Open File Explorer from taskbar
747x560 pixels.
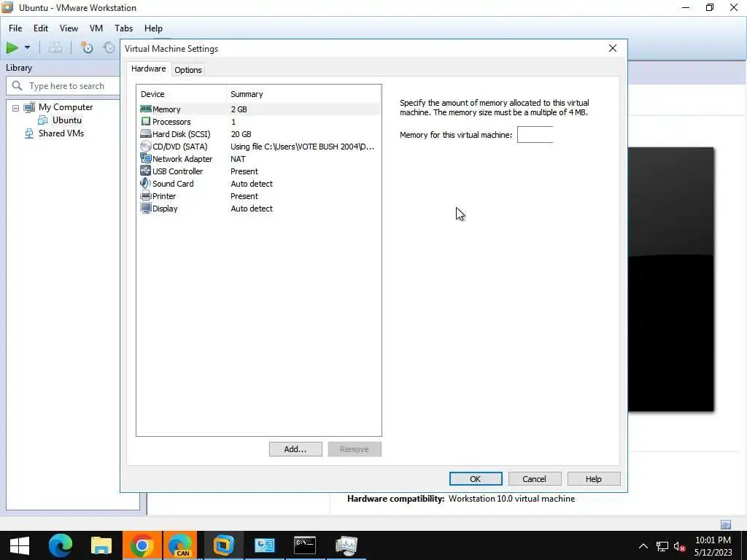(101, 545)
